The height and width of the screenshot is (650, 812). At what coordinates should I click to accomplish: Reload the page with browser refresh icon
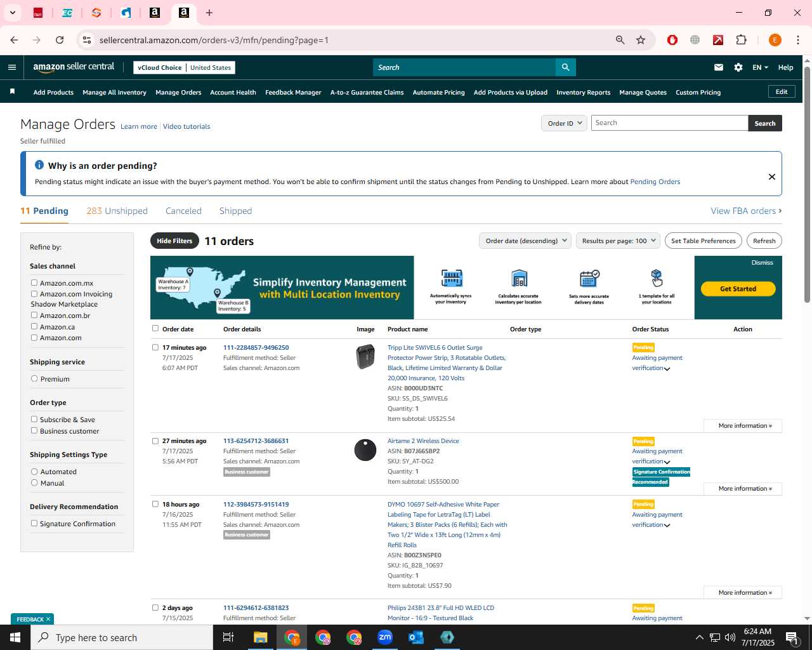pos(60,40)
